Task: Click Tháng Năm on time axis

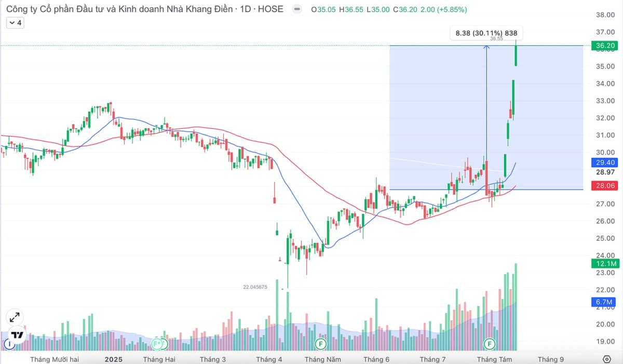Action: [322, 359]
